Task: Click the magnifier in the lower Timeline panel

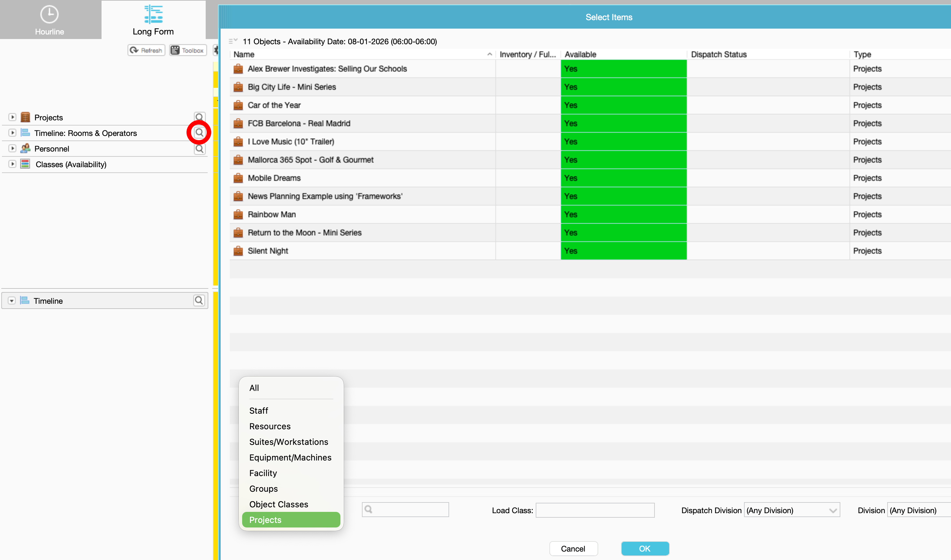Action: point(199,300)
